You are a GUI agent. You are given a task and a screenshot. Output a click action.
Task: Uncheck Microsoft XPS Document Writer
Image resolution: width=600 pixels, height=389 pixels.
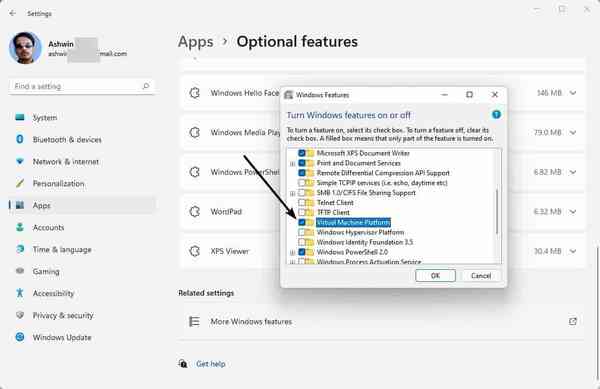point(302,153)
